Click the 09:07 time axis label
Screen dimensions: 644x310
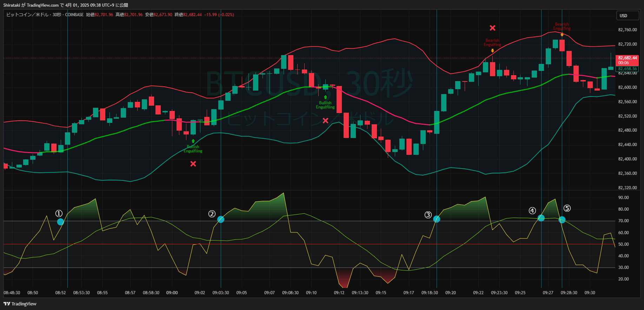tap(270, 293)
